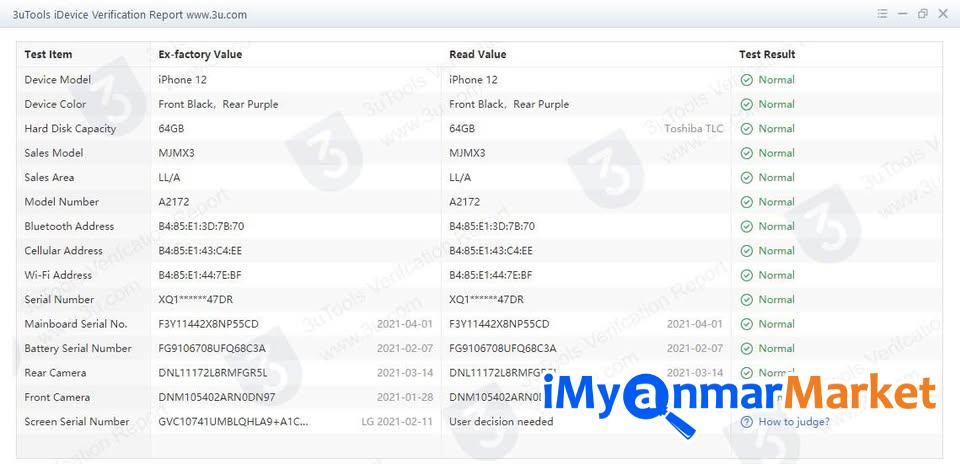Select the Battery Serial Number label
The width and height of the screenshot is (960, 464).
(78, 349)
